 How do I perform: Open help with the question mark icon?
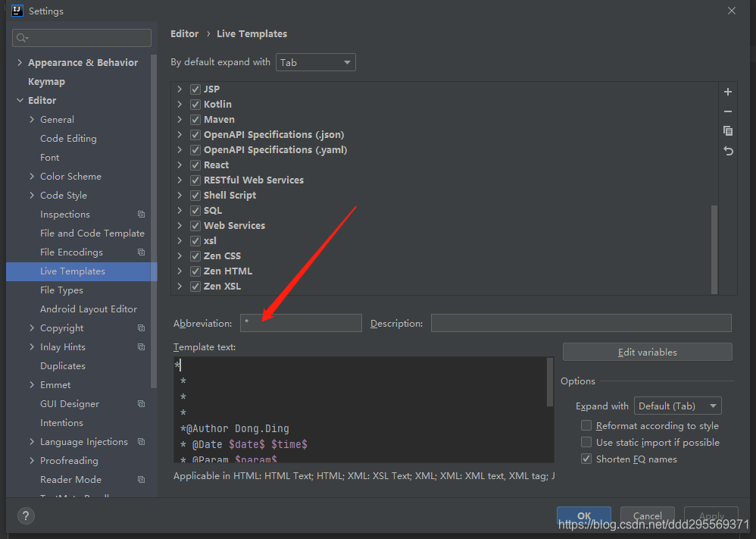tap(26, 515)
